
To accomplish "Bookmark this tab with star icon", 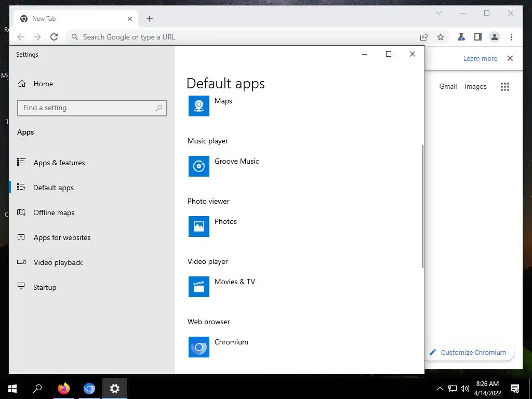I will (x=441, y=37).
